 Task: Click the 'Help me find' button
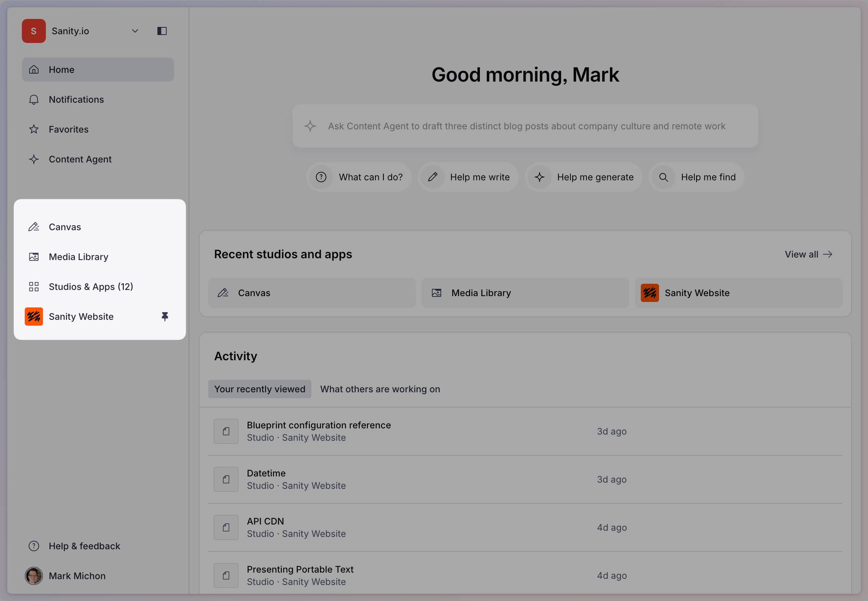point(697,177)
